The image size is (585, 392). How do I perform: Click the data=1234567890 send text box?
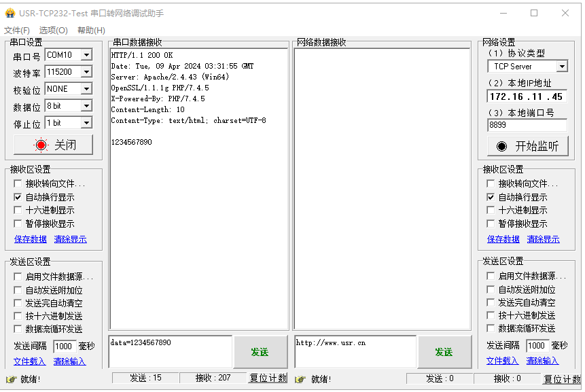coord(171,352)
